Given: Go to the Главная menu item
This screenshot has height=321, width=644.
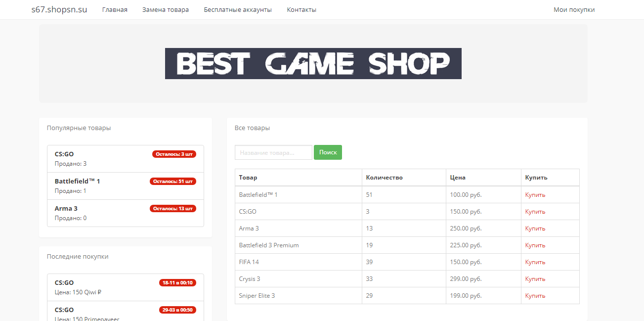Looking at the screenshot, I should coord(115,10).
